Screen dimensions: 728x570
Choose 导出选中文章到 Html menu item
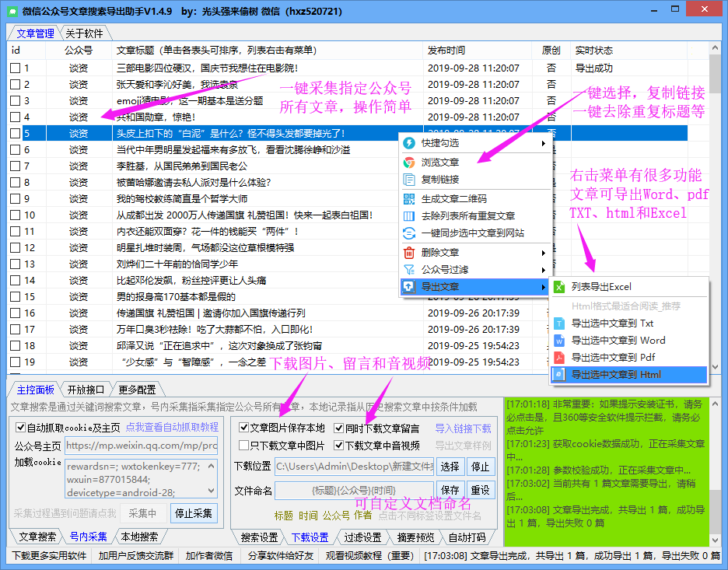[629, 375]
